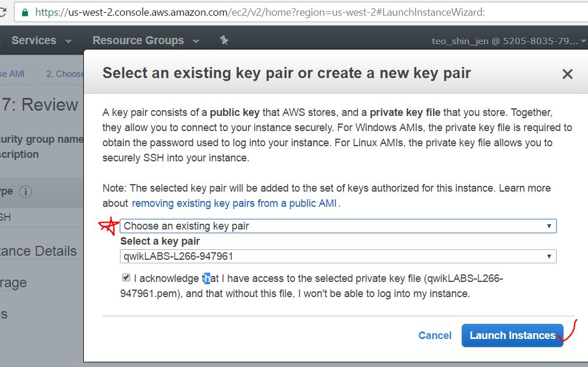Image resolution: width=588 pixels, height=367 pixels.
Task: Click the arrow next to Services
Action: coord(68,41)
